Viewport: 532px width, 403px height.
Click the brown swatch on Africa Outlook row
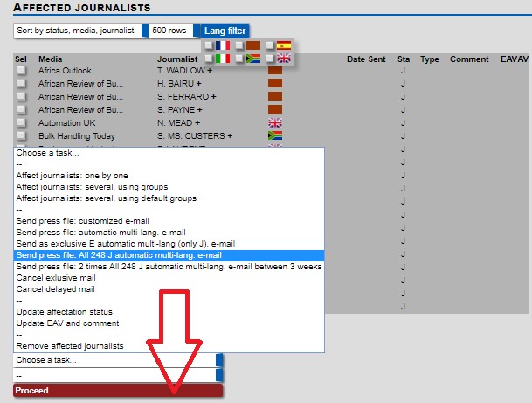[x=274, y=71]
